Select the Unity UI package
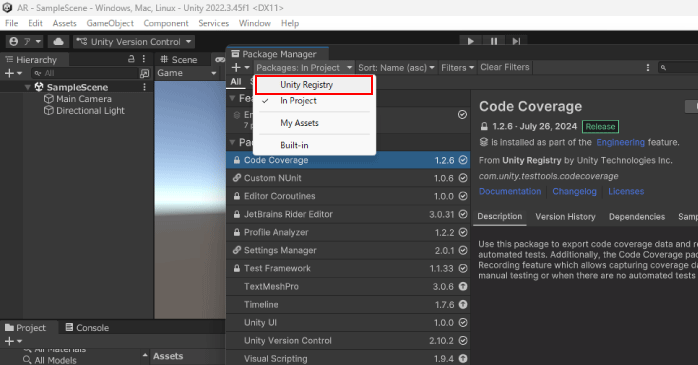This screenshot has width=698, height=365. click(348, 323)
